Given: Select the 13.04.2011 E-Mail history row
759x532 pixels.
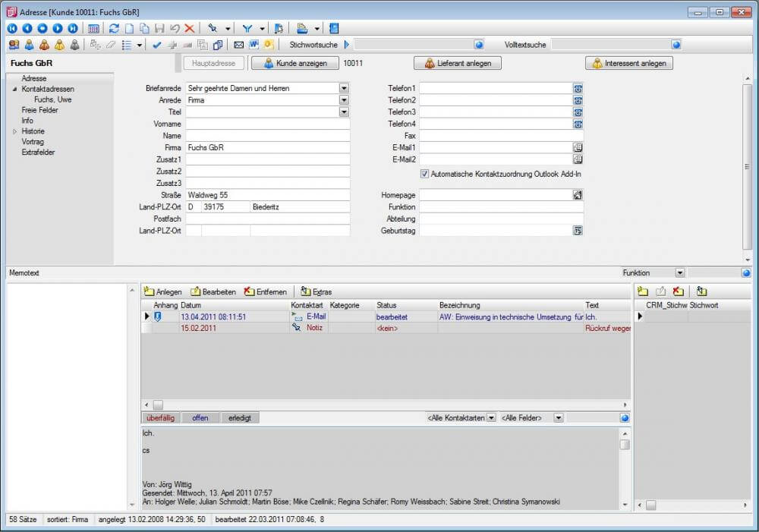Looking at the screenshot, I should (x=386, y=317).
